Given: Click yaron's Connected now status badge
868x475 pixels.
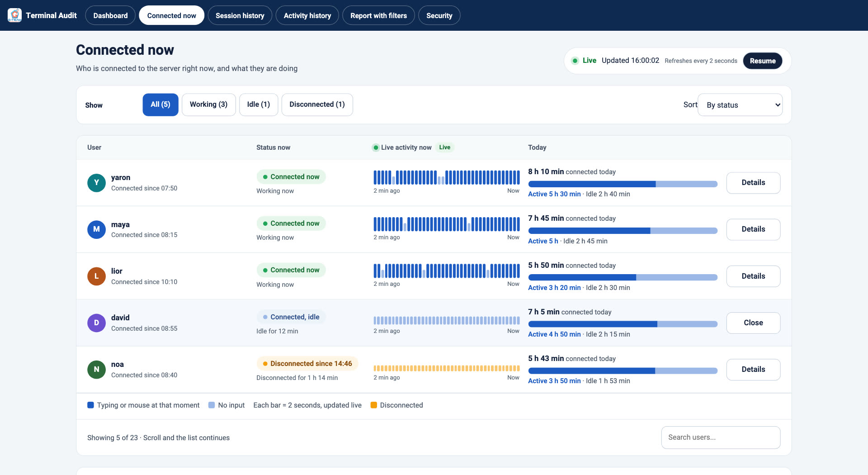Looking at the screenshot, I should [291, 177].
